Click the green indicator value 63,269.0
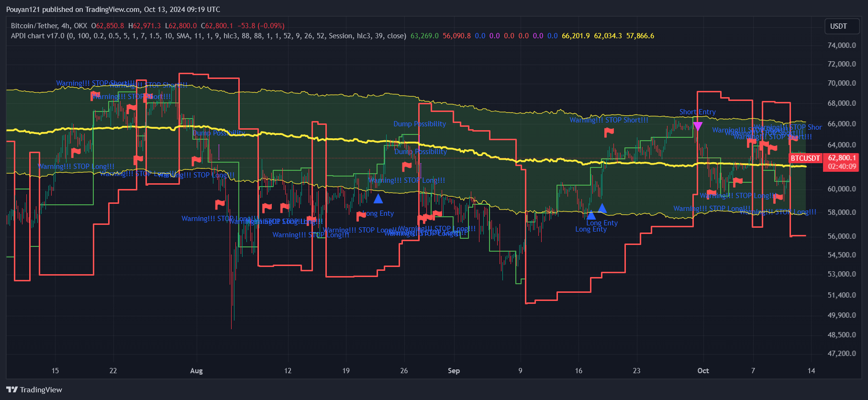This screenshot has width=868, height=400. (424, 36)
